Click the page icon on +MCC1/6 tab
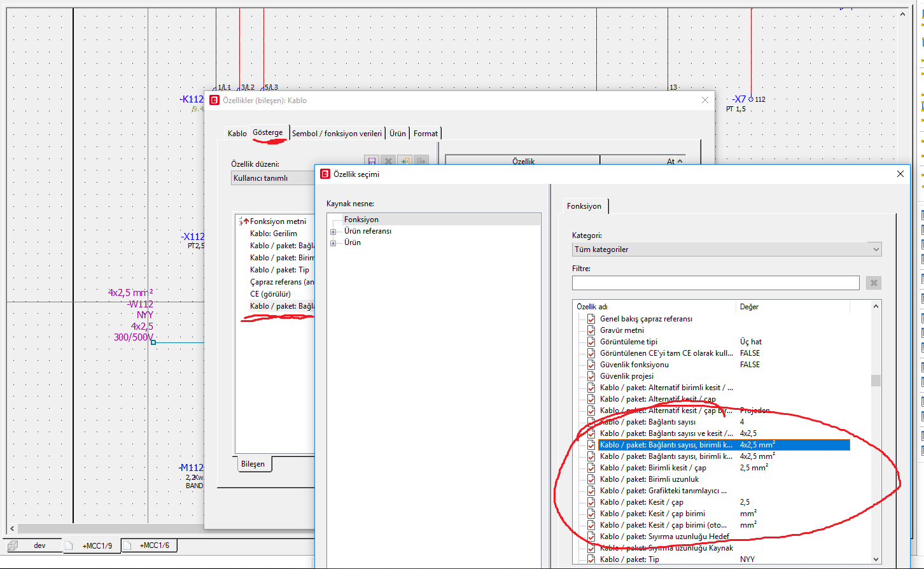 pyautogui.click(x=129, y=545)
